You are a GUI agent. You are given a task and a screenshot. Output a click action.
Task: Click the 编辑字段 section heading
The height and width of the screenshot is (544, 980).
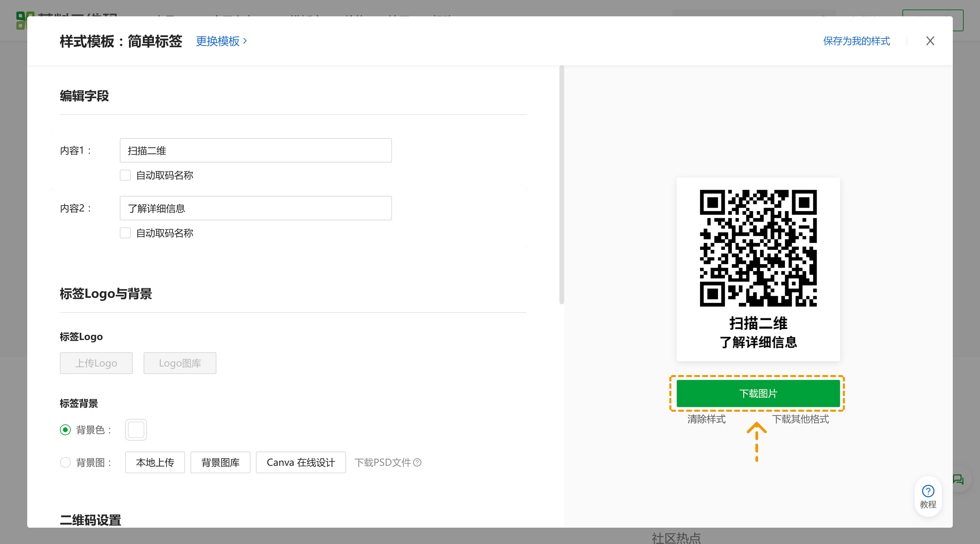[84, 96]
